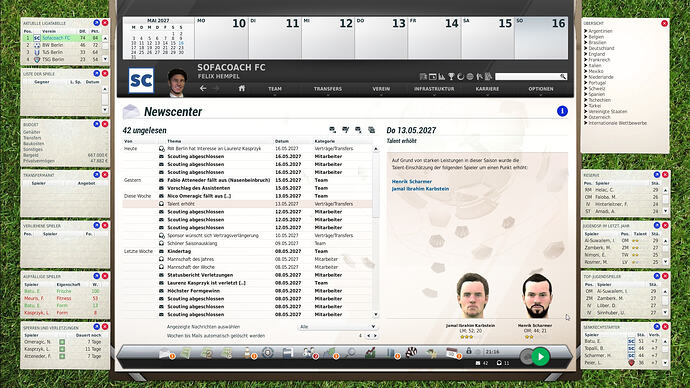Open the Verein menu
Image resolution: width=690 pixels, height=388 pixels.
pos(381,89)
